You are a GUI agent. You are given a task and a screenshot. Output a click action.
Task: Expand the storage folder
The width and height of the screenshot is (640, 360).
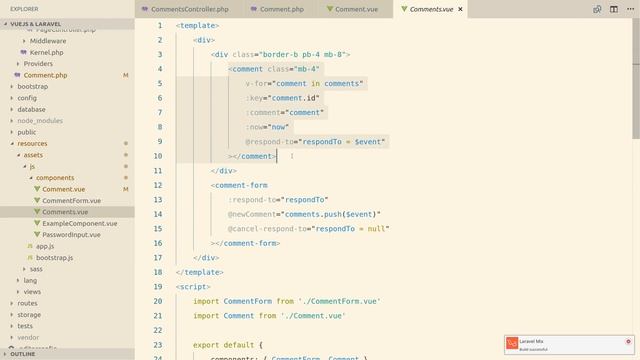pos(29,315)
